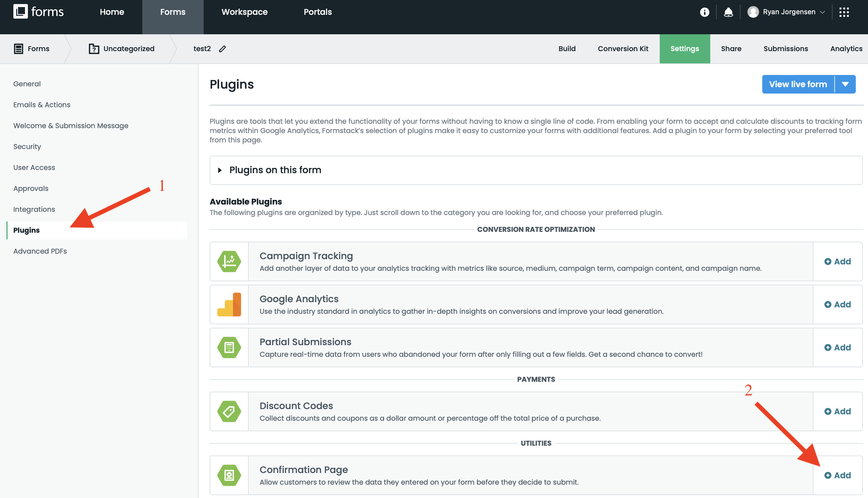Open the Conversion Kit tab

(x=623, y=49)
